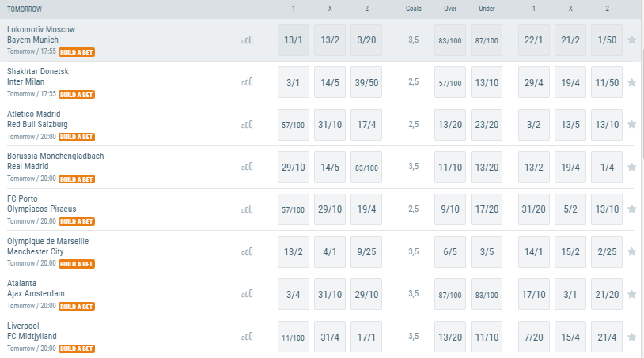The width and height of the screenshot is (644, 358).
Task: Choose Under 2,5 goals 17/20 for FC Porto
Action: pos(487,209)
